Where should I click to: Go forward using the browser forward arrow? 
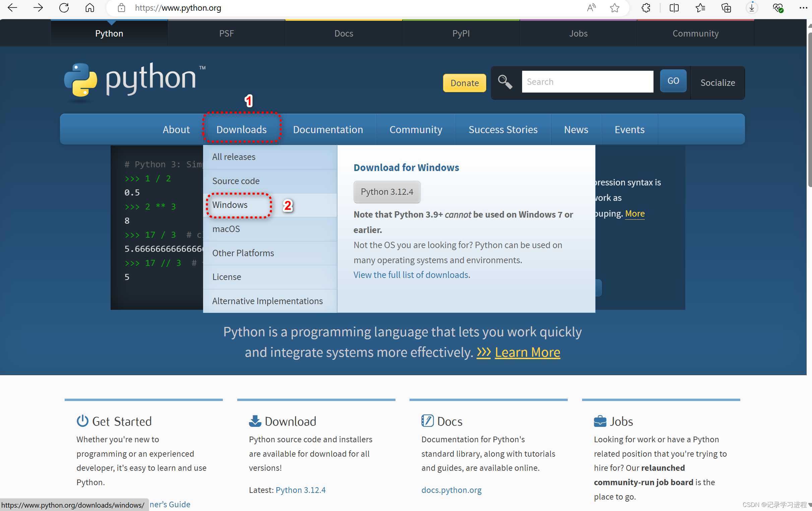(x=38, y=8)
